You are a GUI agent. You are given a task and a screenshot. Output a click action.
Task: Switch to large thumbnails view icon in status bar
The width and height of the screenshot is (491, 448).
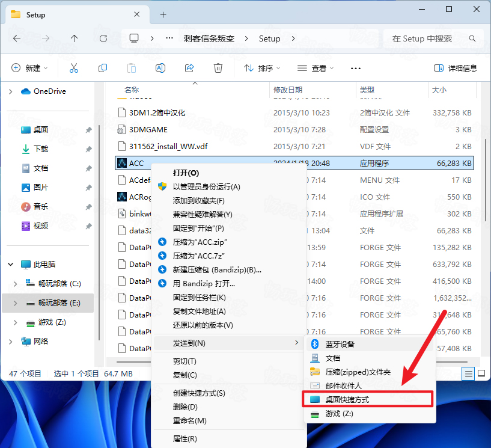481,373
